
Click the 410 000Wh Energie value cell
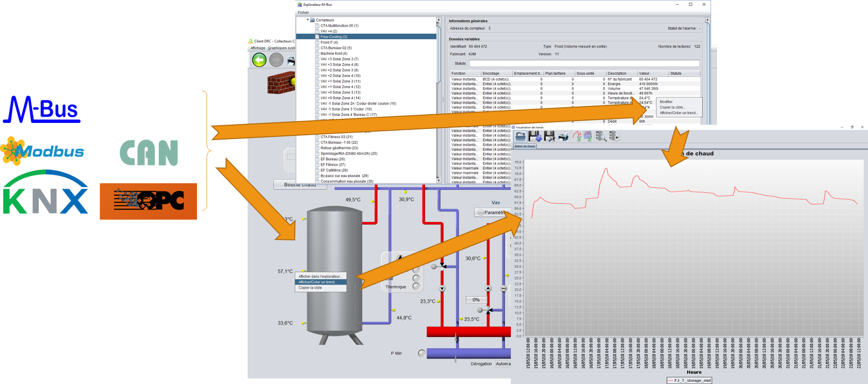tap(653, 84)
